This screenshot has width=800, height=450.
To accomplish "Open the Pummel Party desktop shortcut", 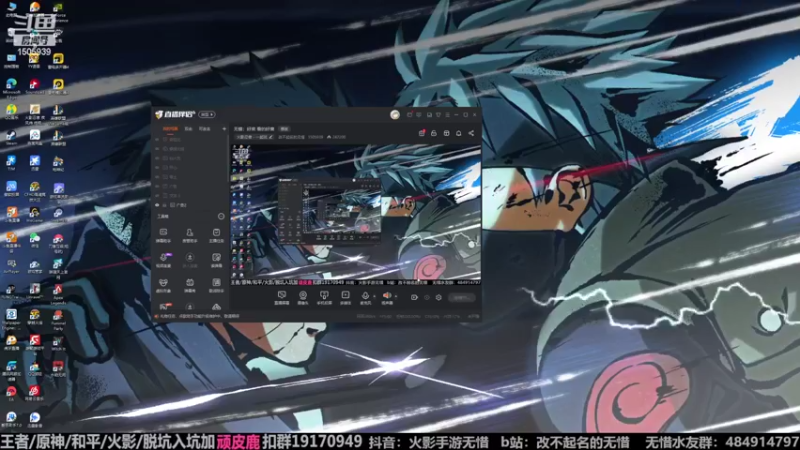I will pos(58,320).
